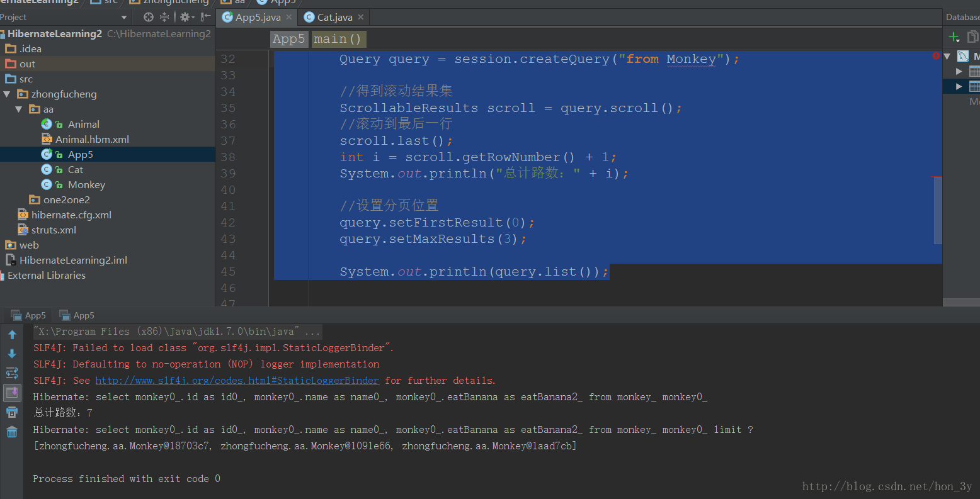The width and height of the screenshot is (980, 499).
Task: Add a data source with green plus
Action: click(x=954, y=37)
